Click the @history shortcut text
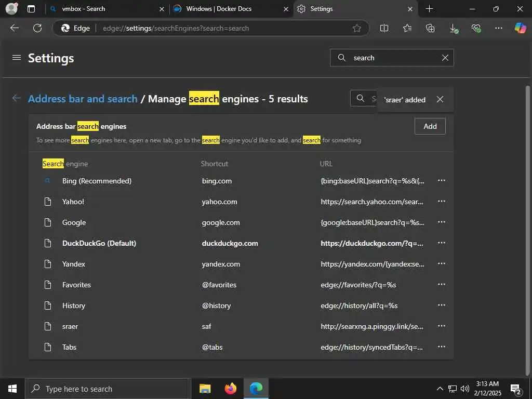Viewport: 532px width, 399px height. [x=216, y=305]
